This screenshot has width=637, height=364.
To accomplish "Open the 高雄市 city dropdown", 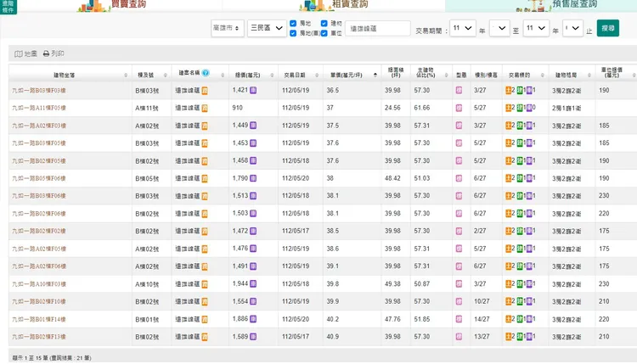I will [228, 28].
